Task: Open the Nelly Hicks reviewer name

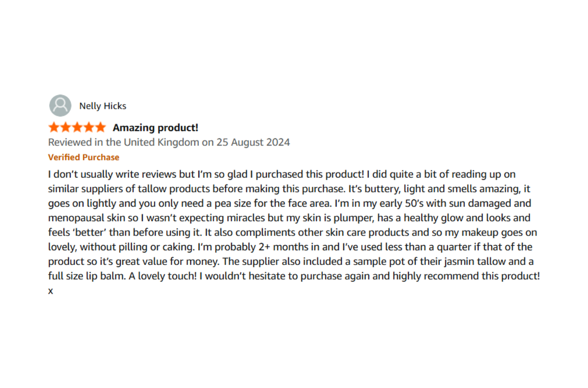Action: click(103, 106)
